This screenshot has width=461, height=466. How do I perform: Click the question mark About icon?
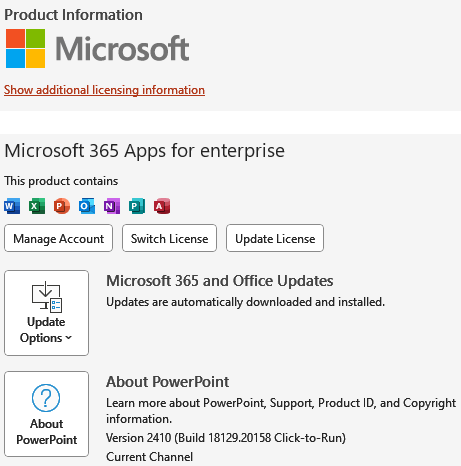pyautogui.click(x=46, y=398)
